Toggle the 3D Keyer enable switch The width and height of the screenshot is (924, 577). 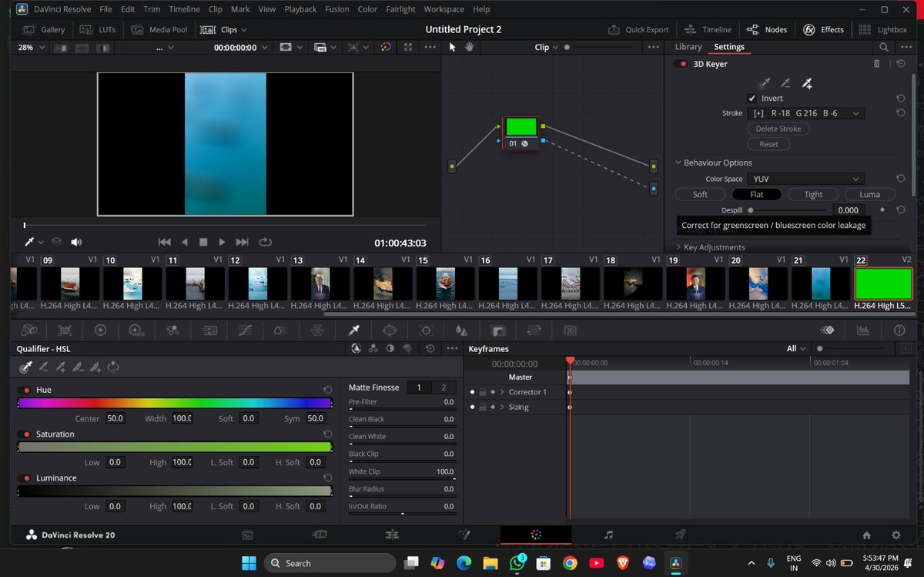tap(681, 64)
